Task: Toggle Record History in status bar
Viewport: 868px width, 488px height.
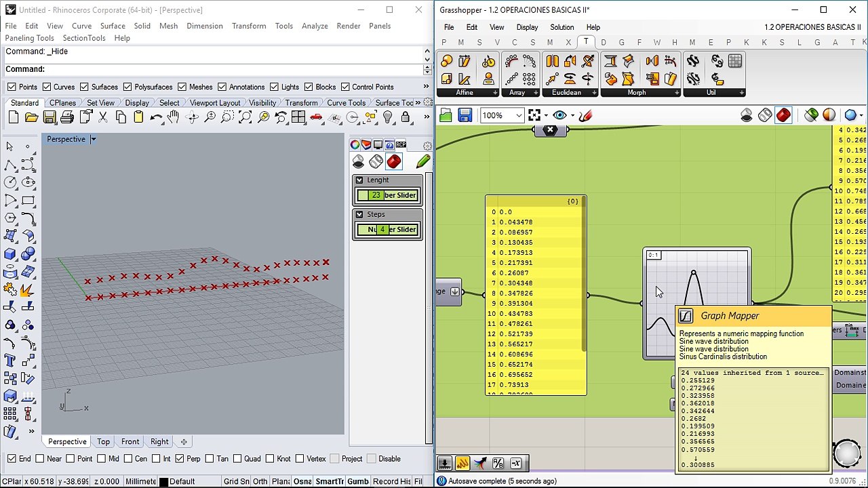Action: (x=392, y=481)
